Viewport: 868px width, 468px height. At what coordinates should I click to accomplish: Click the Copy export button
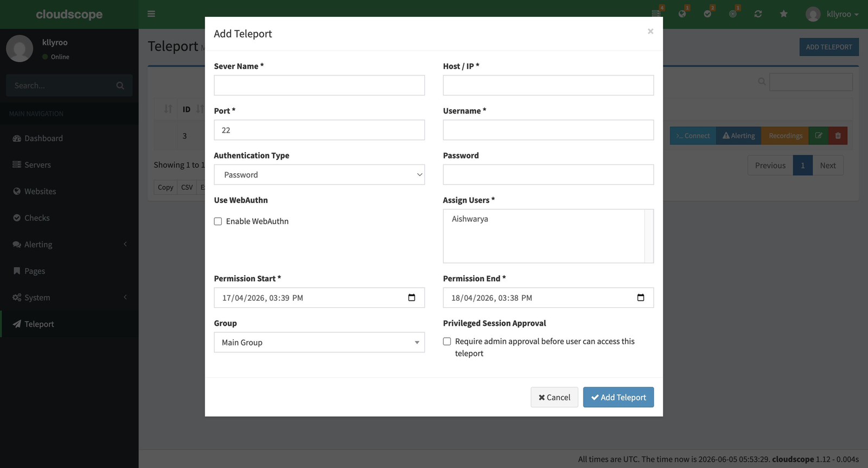click(x=165, y=187)
